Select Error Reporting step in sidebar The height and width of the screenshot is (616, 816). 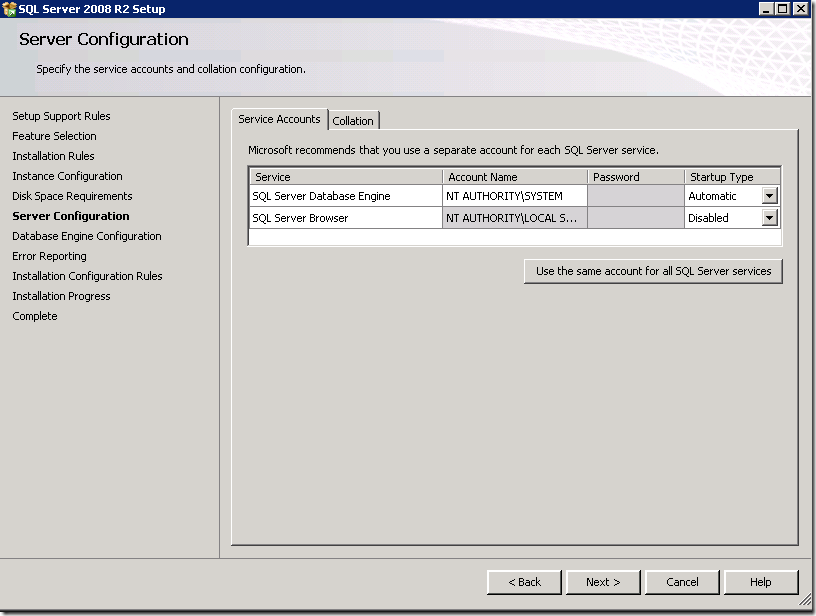[x=49, y=256]
